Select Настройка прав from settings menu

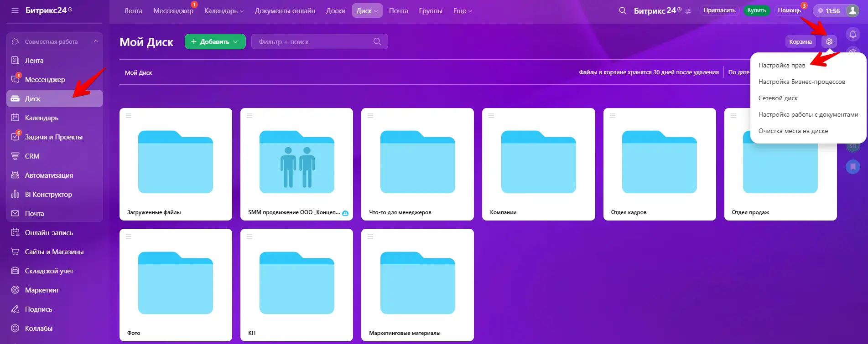coord(781,66)
